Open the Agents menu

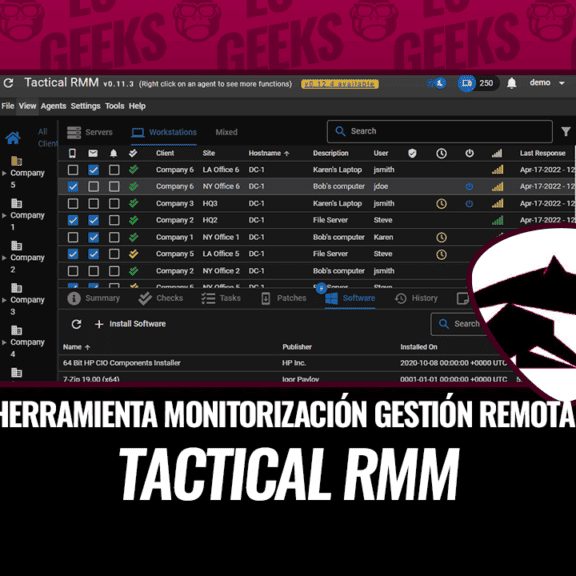53,106
